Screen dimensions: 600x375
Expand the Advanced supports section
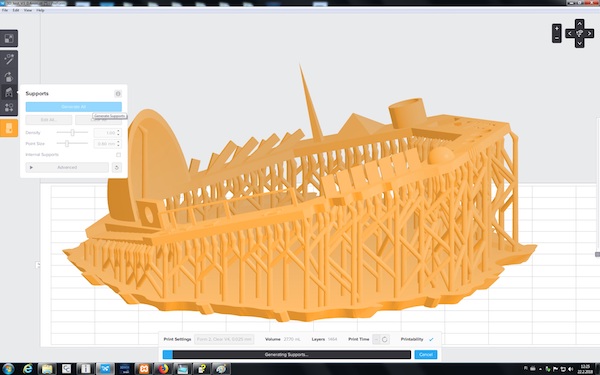coord(67,167)
